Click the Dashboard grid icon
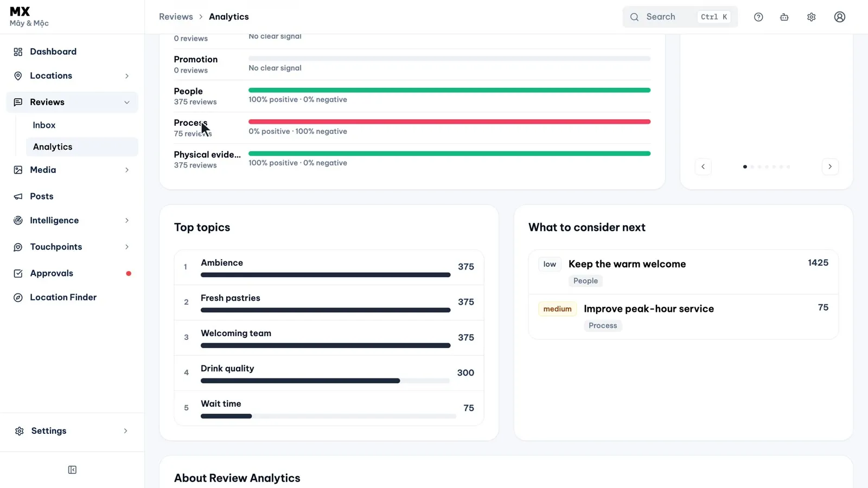This screenshot has height=488, width=868. pos(18,52)
